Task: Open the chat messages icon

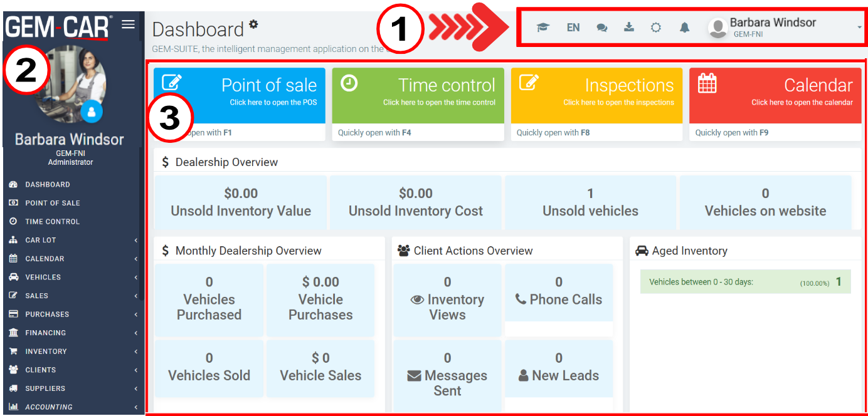Action: pos(601,28)
